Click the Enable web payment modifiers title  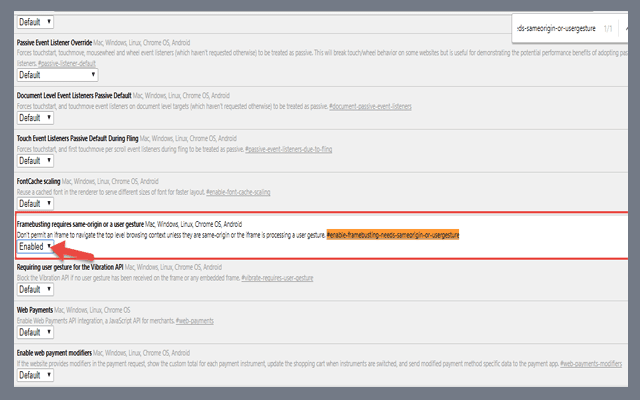click(54, 353)
